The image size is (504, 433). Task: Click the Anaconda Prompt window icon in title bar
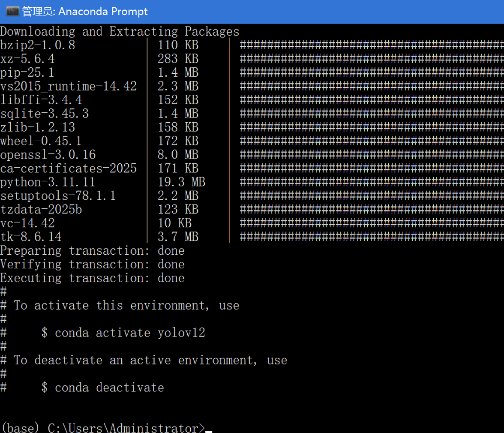pos(12,12)
